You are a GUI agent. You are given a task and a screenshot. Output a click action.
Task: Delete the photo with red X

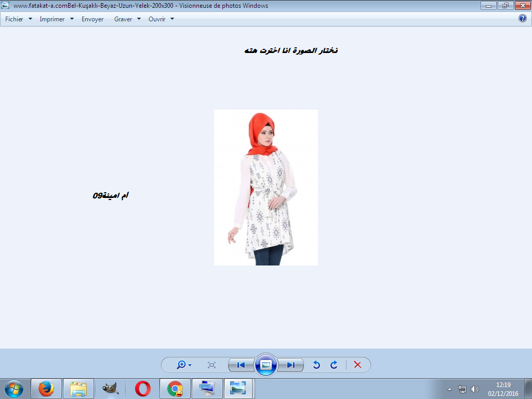357,365
